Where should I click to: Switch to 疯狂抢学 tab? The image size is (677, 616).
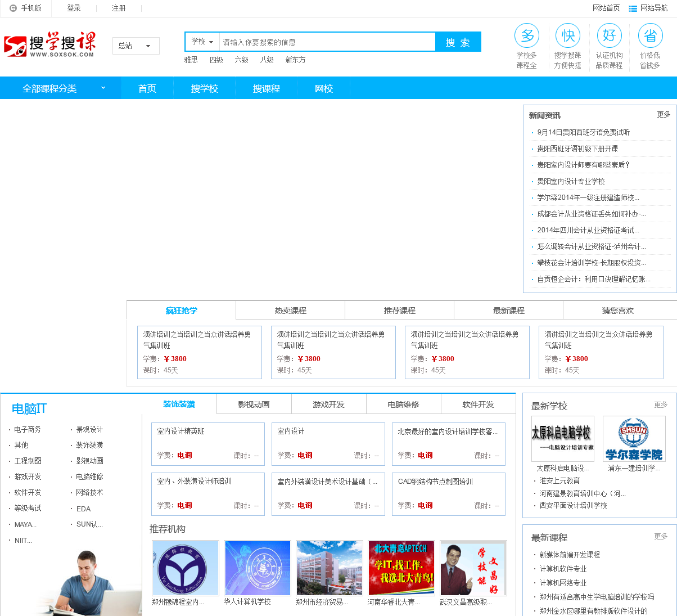click(x=182, y=311)
